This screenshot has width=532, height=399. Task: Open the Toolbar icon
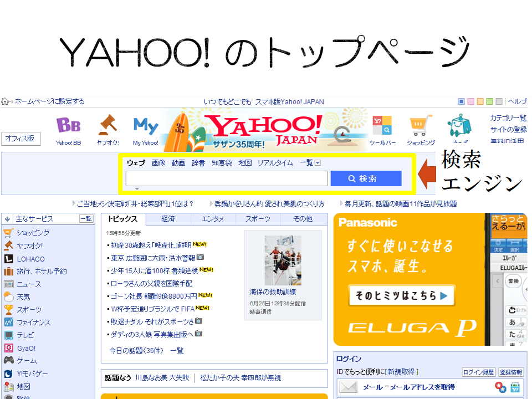coord(382,125)
